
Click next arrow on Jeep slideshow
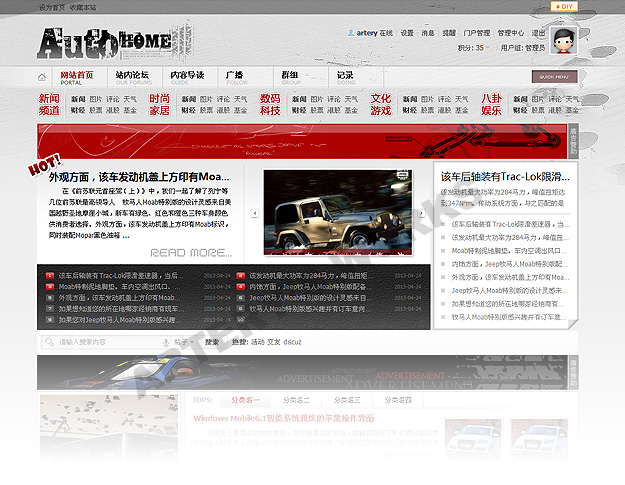pyautogui.click(x=428, y=213)
